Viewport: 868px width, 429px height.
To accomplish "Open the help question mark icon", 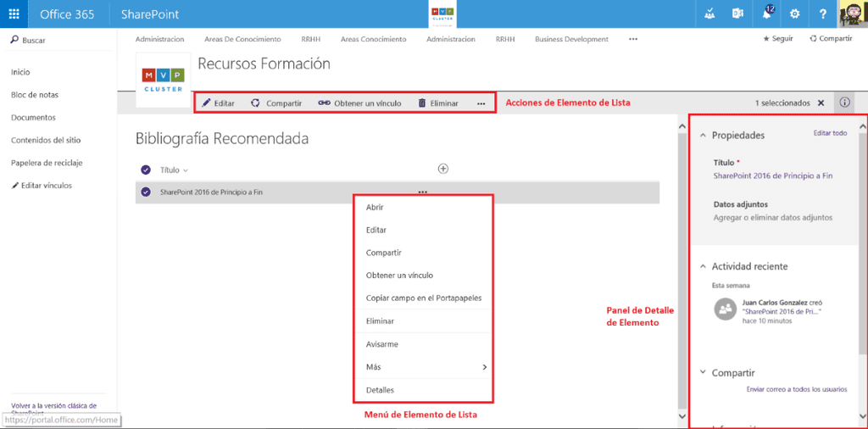I will [x=823, y=14].
